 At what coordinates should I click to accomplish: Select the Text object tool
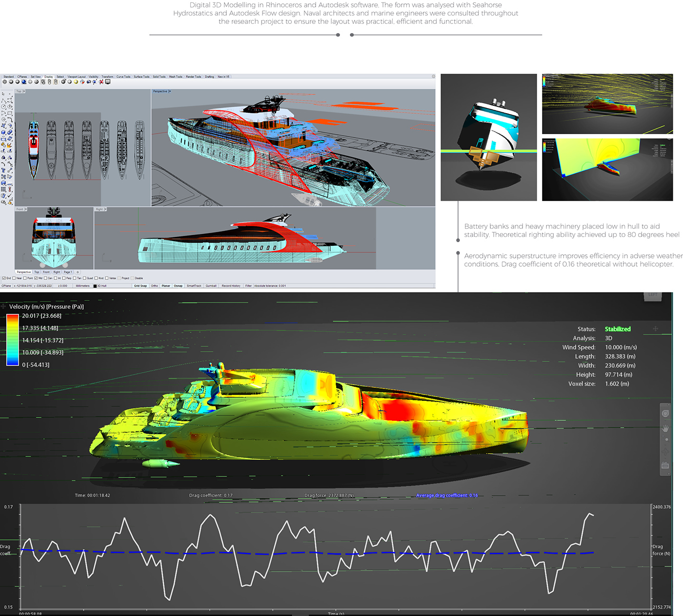coord(3,170)
